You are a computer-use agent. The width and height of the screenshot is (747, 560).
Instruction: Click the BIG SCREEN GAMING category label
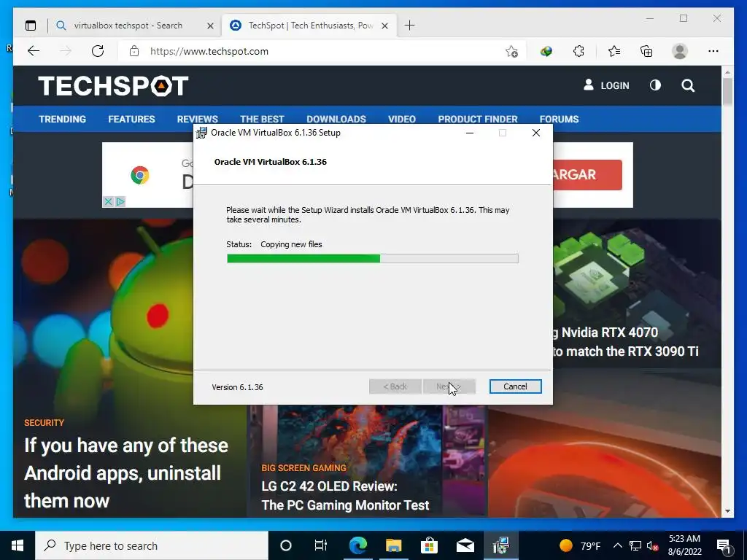(304, 468)
